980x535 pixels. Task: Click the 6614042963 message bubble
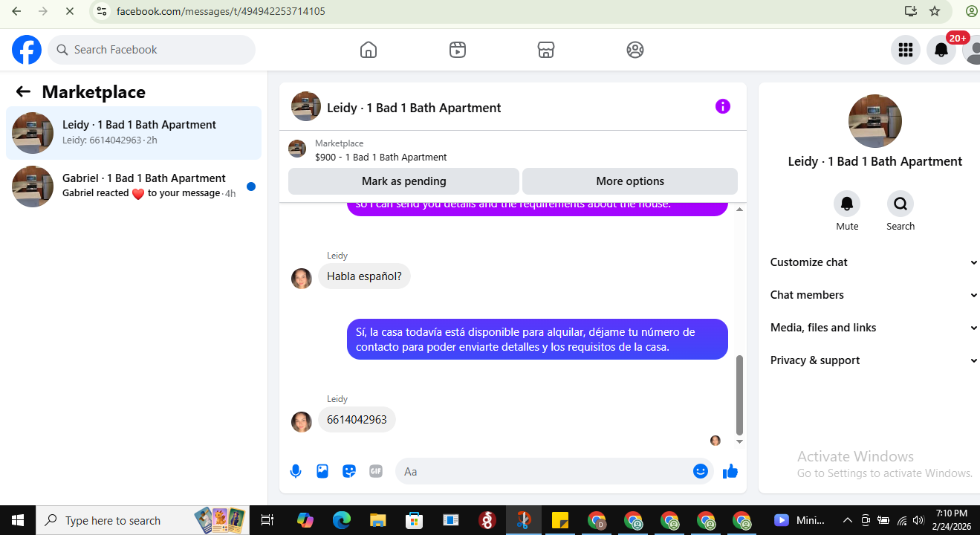point(357,420)
